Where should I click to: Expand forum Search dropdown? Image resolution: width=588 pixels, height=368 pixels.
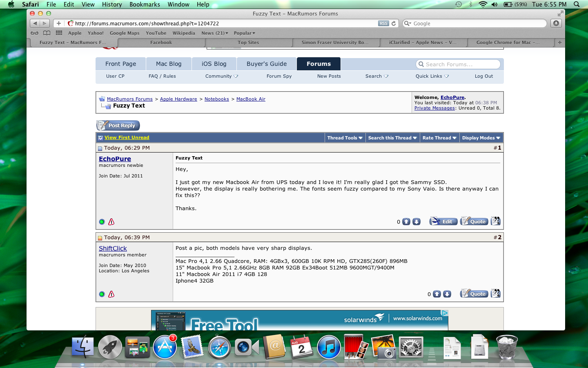click(x=377, y=76)
